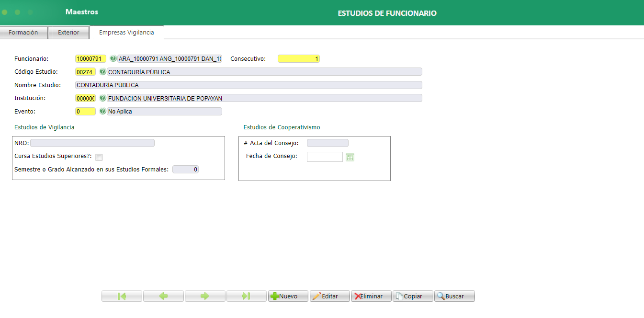644x318 pixels.
Task: Click the Consecutivo input field
Action: [299, 58]
